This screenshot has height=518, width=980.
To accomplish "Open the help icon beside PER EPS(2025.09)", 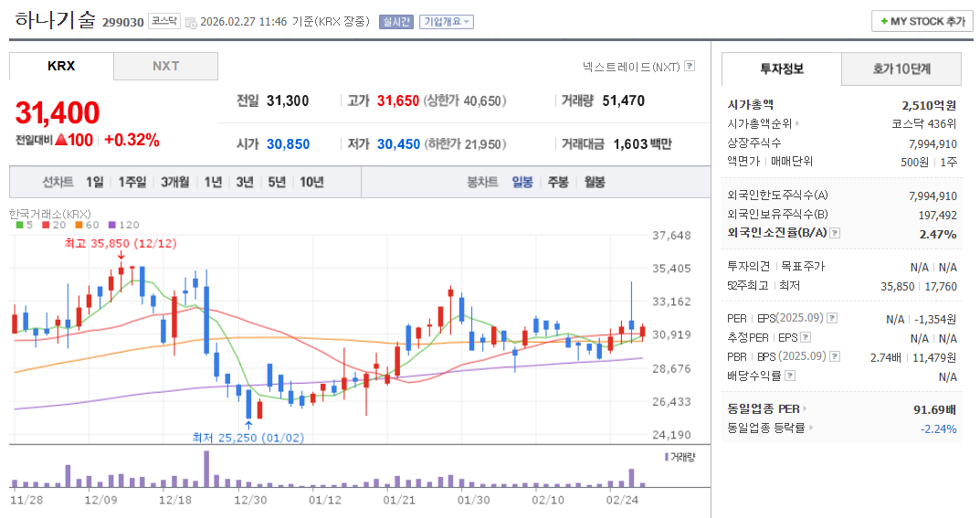I will tap(832, 318).
